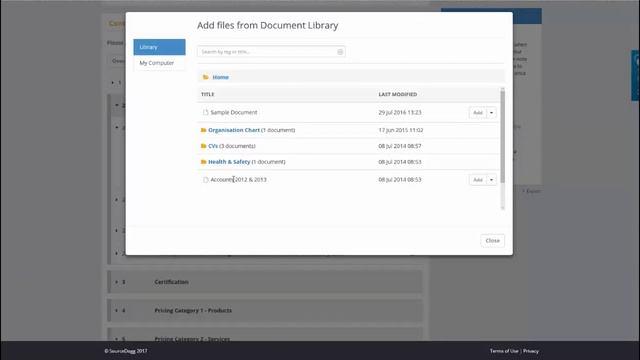
Task: Click the date 17 Jun 2015 11:02
Action: pos(400,130)
